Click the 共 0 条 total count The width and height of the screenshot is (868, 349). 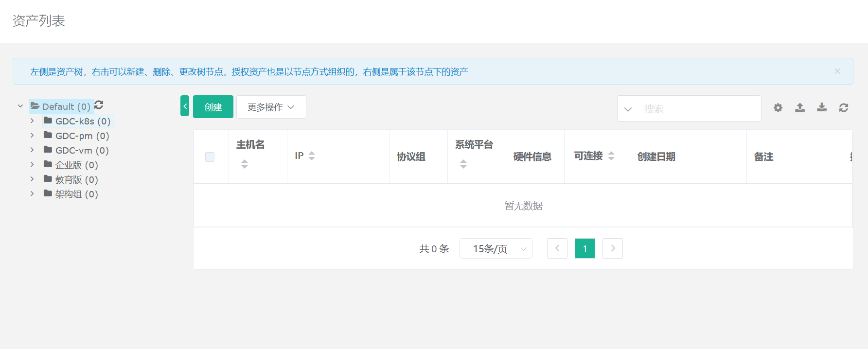[x=434, y=249]
